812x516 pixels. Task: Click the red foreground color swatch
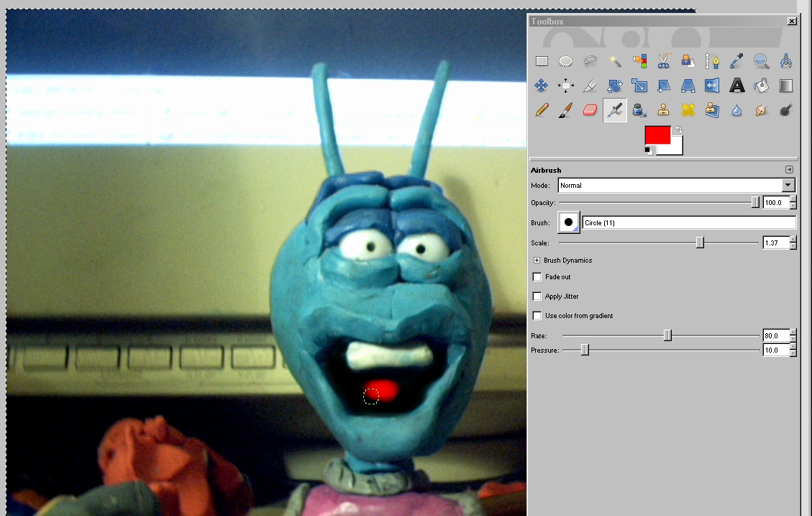657,135
